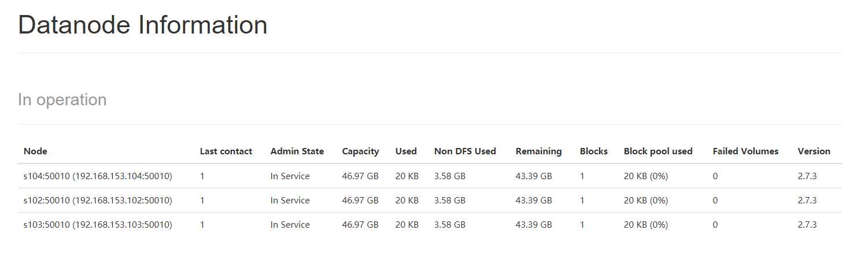The height and width of the screenshot is (267, 868).
Task: Select node s102:50010 entry
Action: pyautogui.click(x=98, y=201)
